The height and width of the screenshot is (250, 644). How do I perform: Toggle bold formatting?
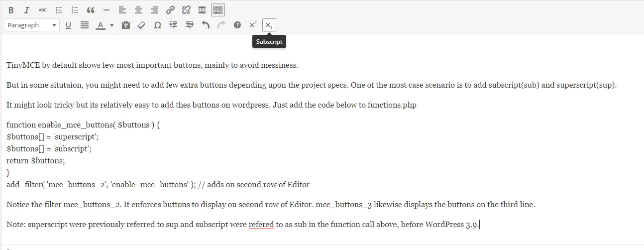[x=11, y=10]
